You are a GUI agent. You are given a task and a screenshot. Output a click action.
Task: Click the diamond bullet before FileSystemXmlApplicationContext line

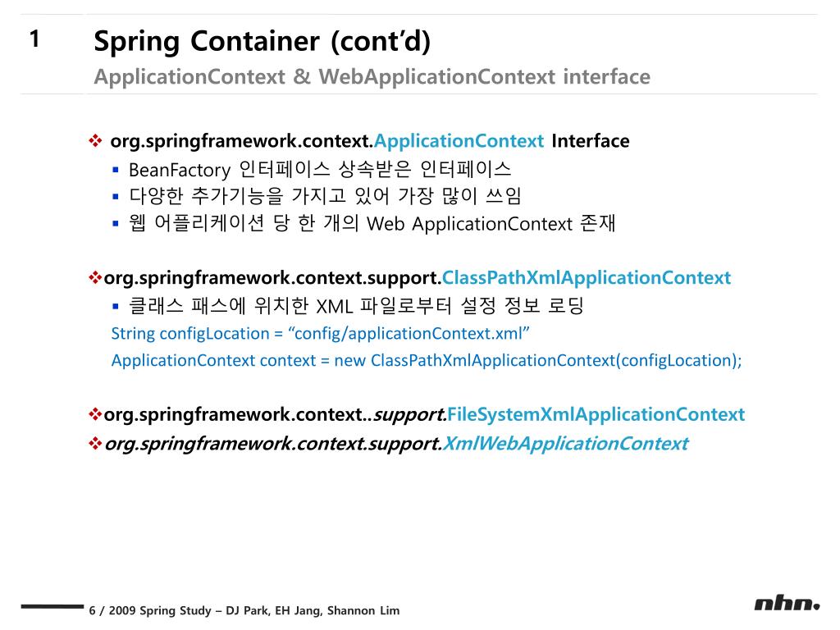pos(95,414)
